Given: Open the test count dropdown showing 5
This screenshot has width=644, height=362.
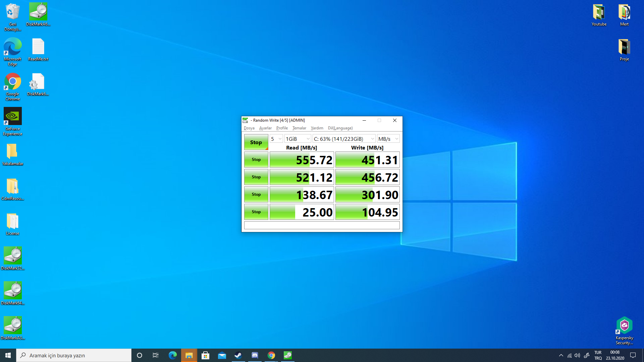Looking at the screenshot, I should (x=276, y=139).
